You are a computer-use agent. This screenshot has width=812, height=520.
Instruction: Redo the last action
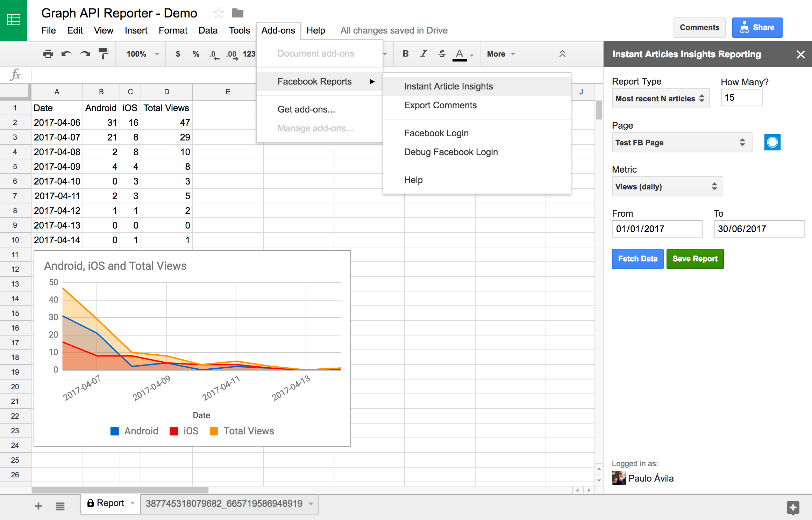(x=85, y=54)
